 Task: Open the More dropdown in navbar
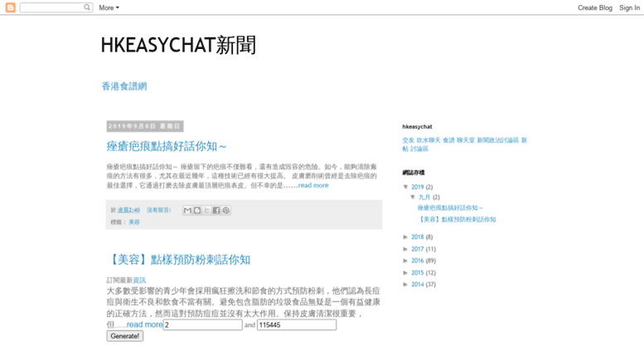109,7
